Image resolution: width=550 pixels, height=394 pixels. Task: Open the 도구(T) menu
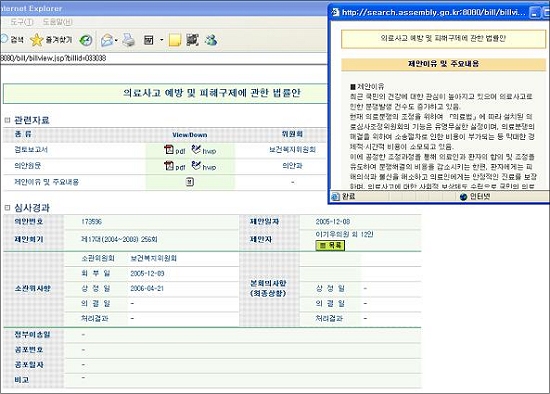[x=21, y=22]
